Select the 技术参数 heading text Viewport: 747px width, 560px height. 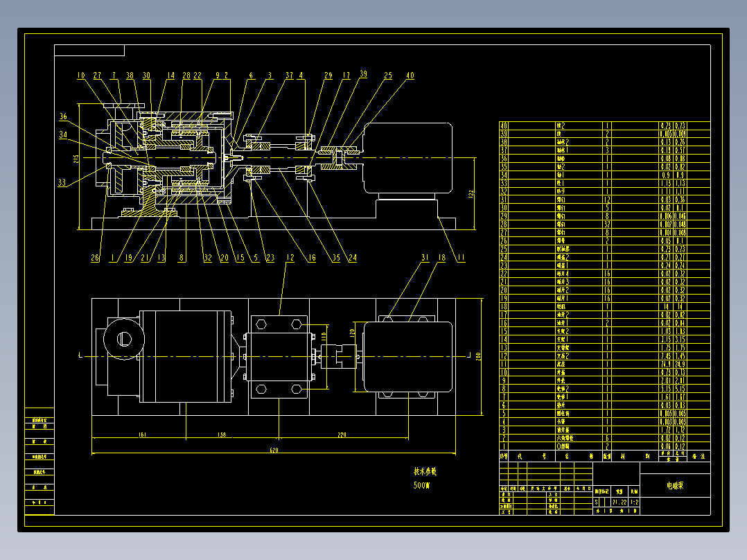[x=425, y=471]
